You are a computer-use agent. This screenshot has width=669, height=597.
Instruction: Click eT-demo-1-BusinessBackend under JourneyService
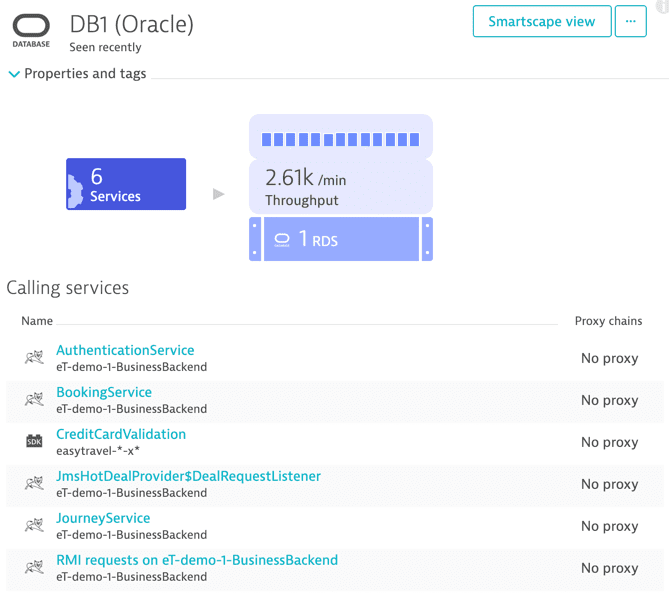(x=132, y=535)
